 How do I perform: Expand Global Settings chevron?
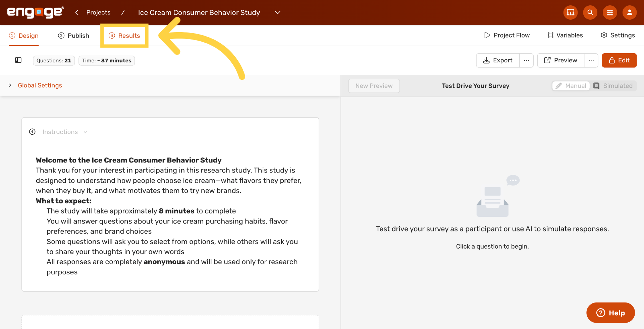pos(10,85)
